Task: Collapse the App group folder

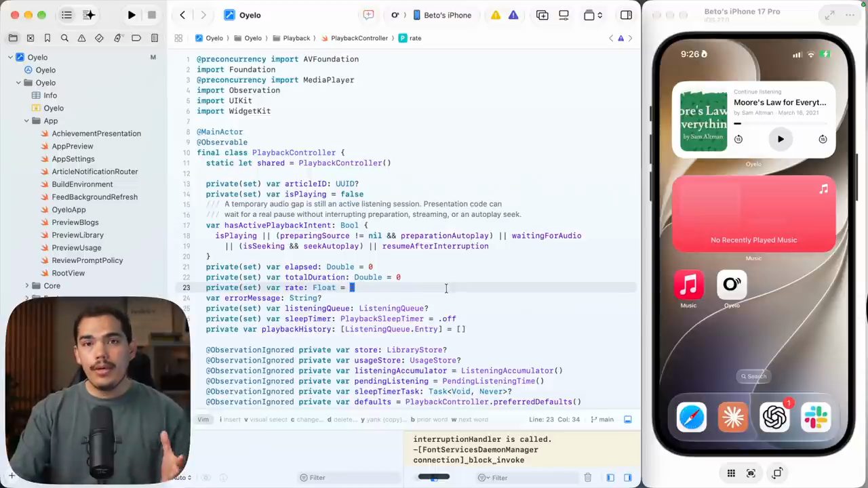Action: pyautogui.click(x=26, y=121)
